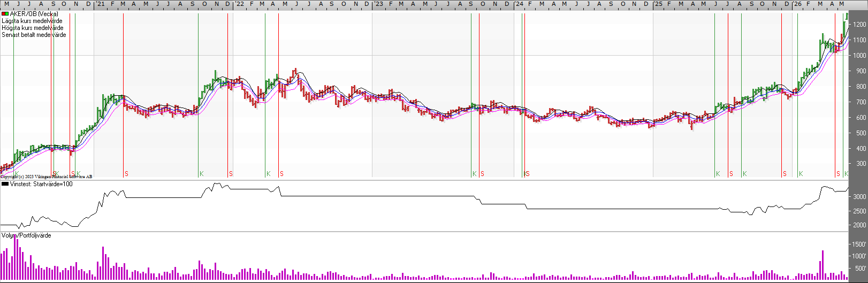Click the red-green legend icon beside AKER/OB
868x283 pixels.
(5, 14)
